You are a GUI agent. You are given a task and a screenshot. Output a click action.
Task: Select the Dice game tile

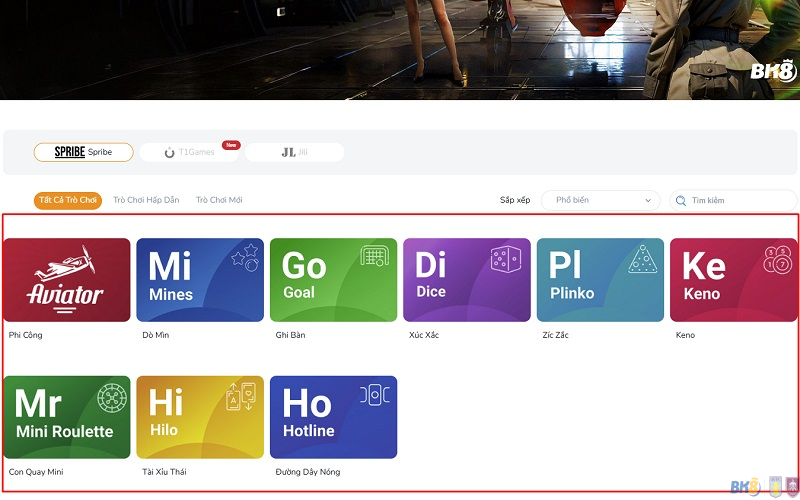point(467,280)
